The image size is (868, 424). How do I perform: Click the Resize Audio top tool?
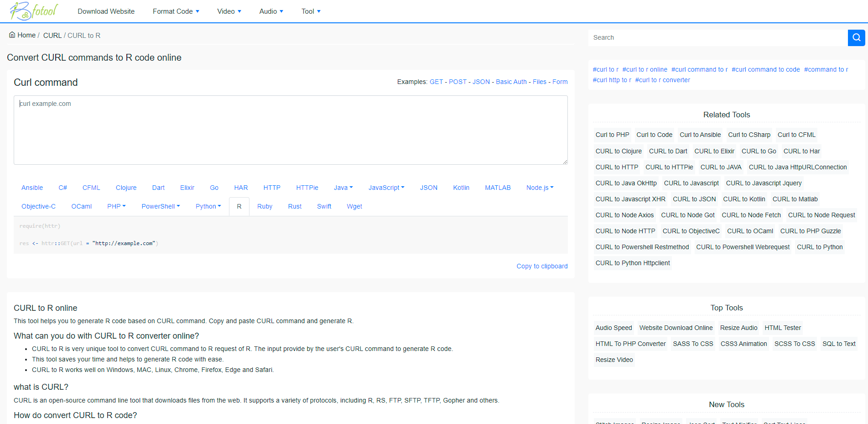(x=738, y=328)
